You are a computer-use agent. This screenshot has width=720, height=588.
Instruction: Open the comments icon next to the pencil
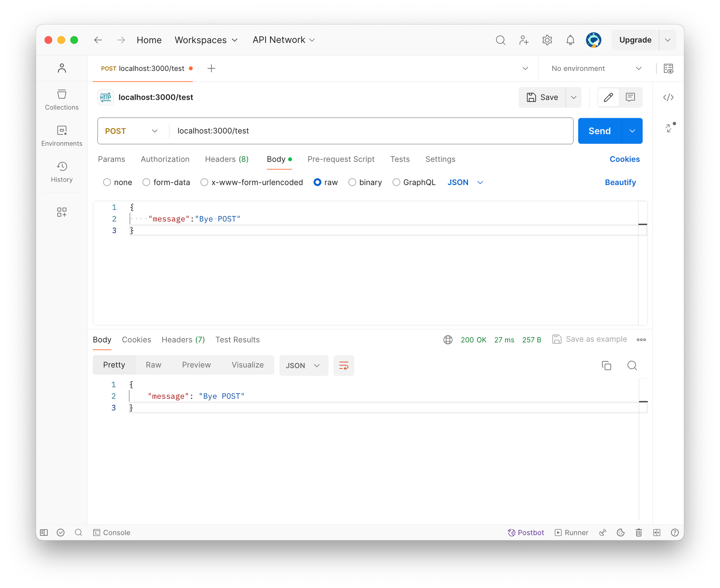coord(630,97)
